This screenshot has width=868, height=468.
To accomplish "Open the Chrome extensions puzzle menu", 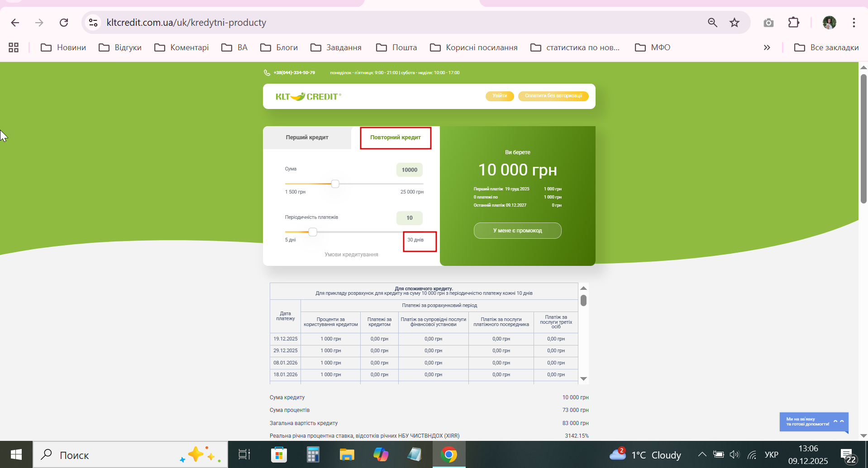I will click(x=794, y=23).
